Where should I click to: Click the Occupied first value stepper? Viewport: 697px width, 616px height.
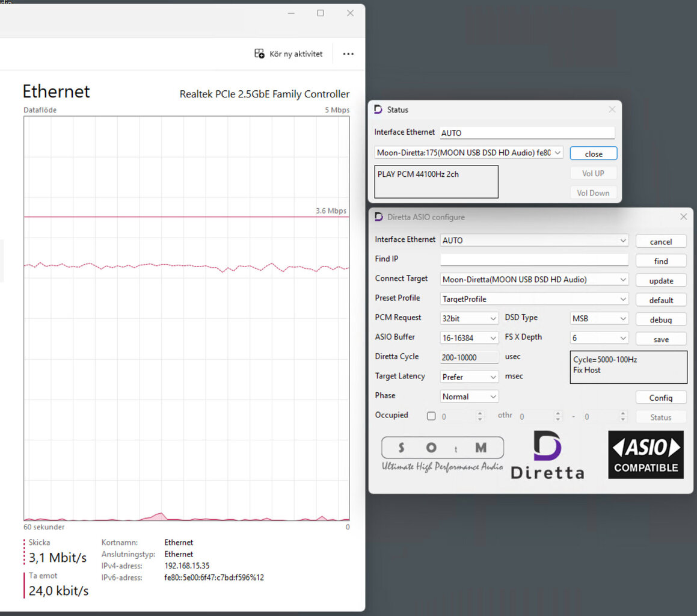[x=480, y=416]
